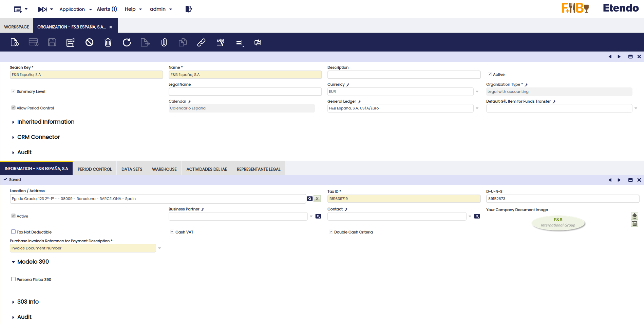Click the Linked items chain icon
Viewport: 644px width, 324px height.
(201, 42)
